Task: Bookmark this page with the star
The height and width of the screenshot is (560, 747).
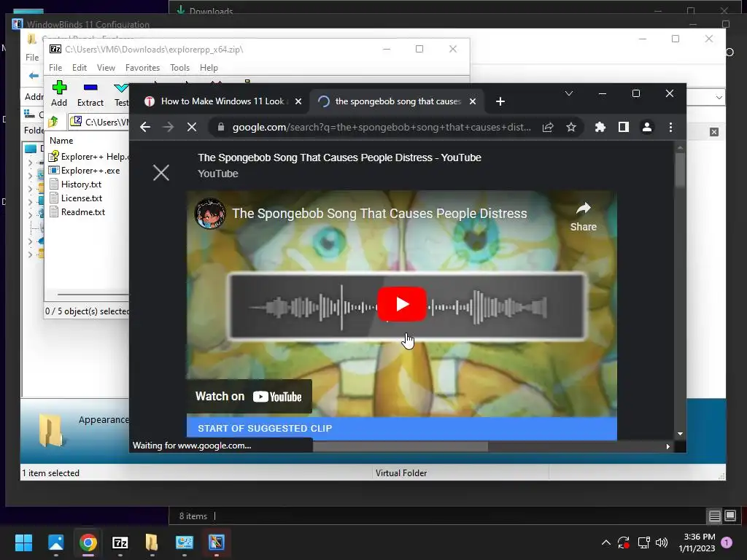Action: pyautogui.click(x=571, y=127)
